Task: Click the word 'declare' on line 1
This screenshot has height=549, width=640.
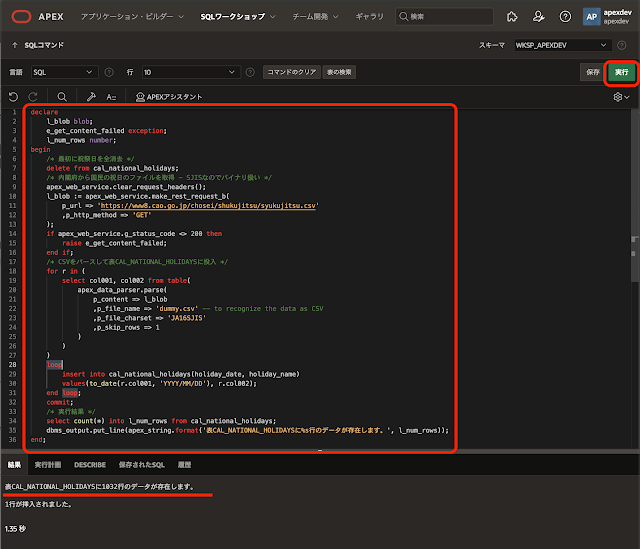Action: [44, 112]
